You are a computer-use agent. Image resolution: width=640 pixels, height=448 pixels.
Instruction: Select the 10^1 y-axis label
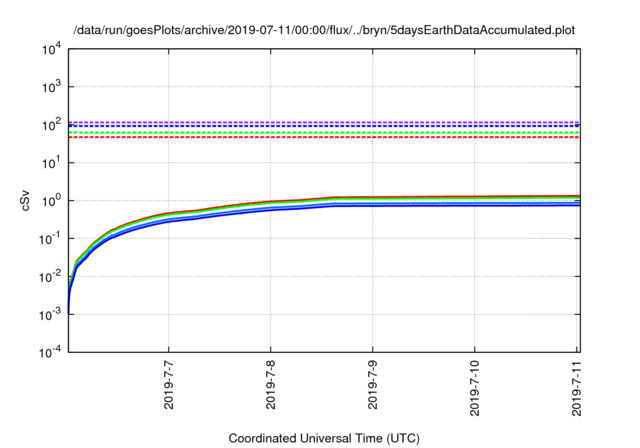click(x=52, y=163)
